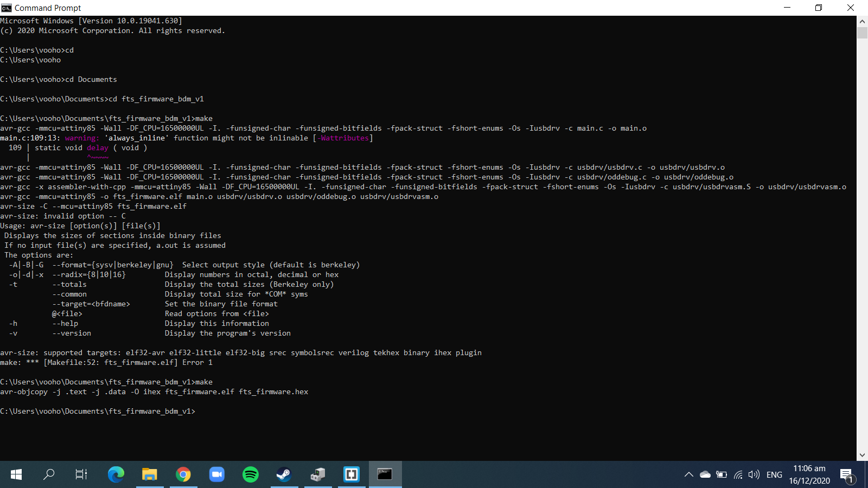Click the 'make: *** [Makefile:52' error line
The width and height of the screenshot is (868, 488).
pos(106,362)
